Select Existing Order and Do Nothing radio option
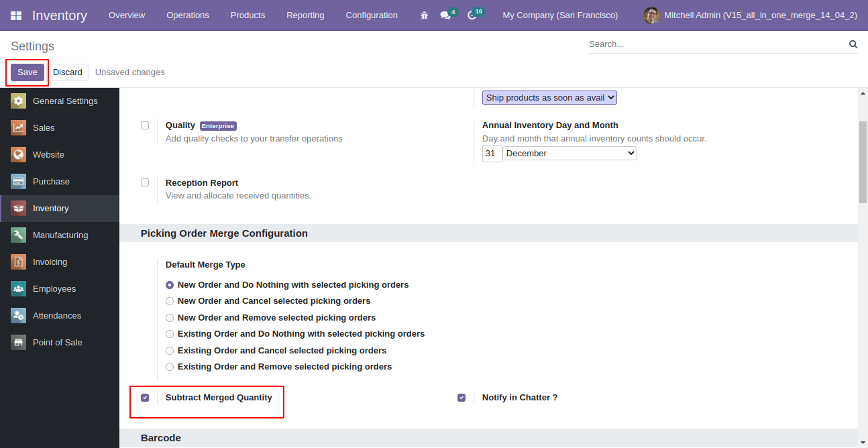Image resolution: width=868 pixels, height=448 pixels. click(170, 334)
